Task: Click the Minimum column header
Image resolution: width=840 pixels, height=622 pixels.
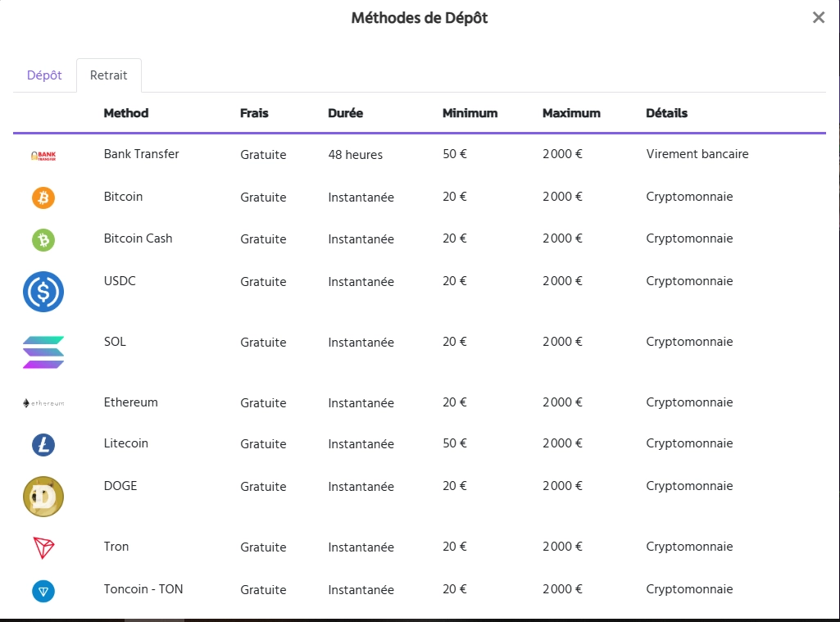Action: 470,113
